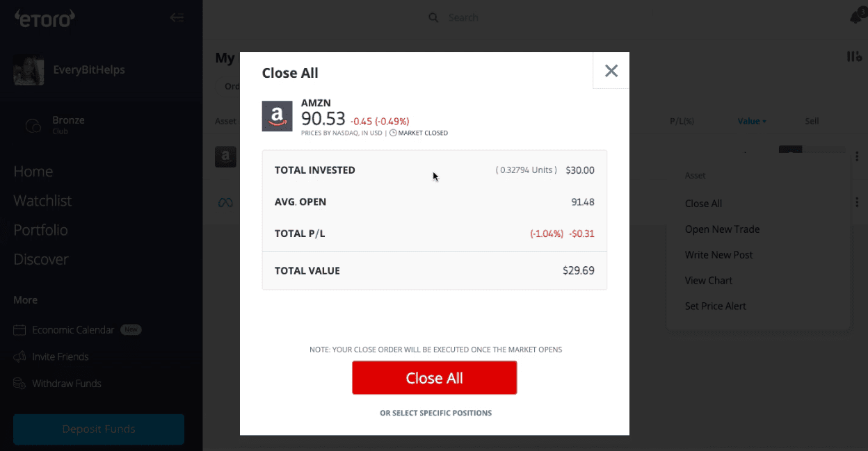Open notifications via the bell icon

coord(856,17)
